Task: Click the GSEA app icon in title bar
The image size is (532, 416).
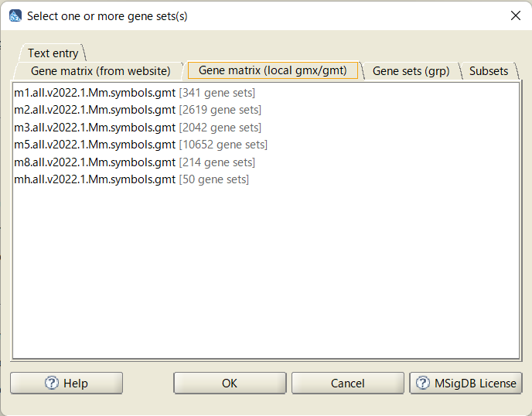Action: (x=15, y=16)
